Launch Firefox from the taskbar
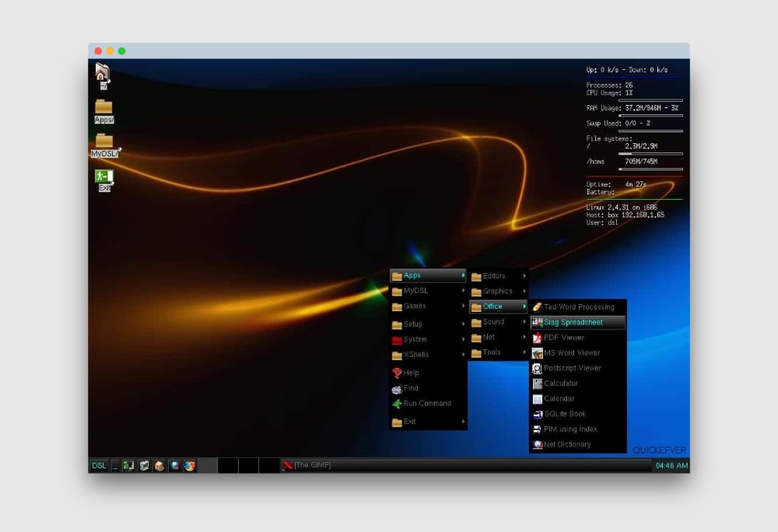The width and height of the screenshot is (778, 532). pos(190,466)
